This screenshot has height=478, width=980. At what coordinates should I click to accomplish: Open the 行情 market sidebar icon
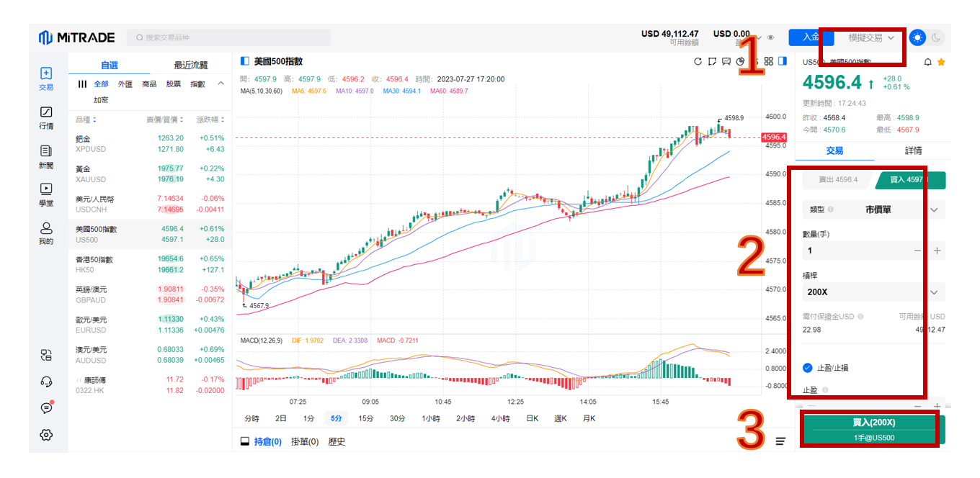tap(46, 117)
